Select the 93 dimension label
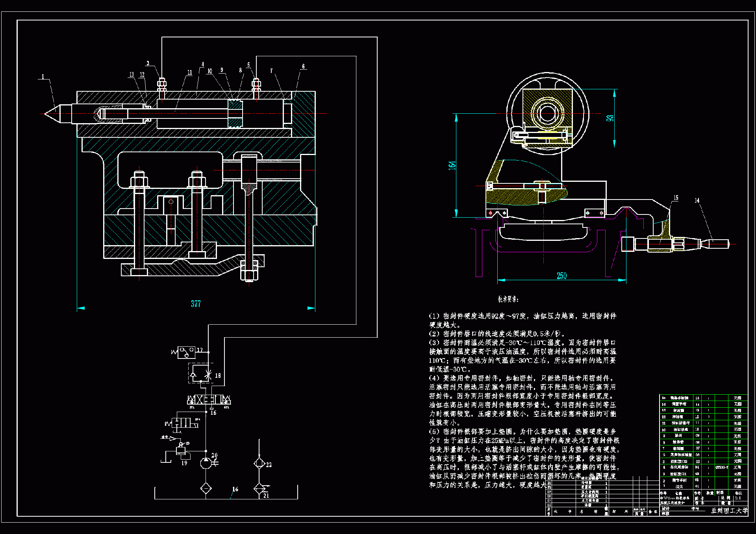 coord(610,118)
